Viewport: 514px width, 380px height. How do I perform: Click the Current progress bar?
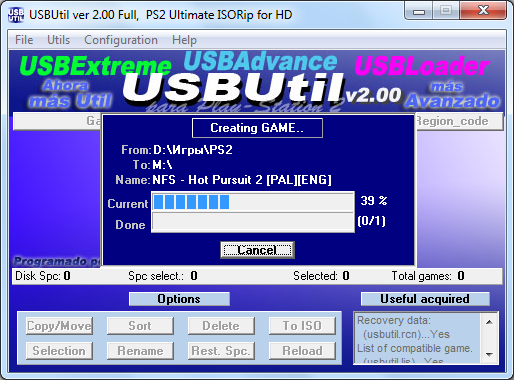point(253,202)
